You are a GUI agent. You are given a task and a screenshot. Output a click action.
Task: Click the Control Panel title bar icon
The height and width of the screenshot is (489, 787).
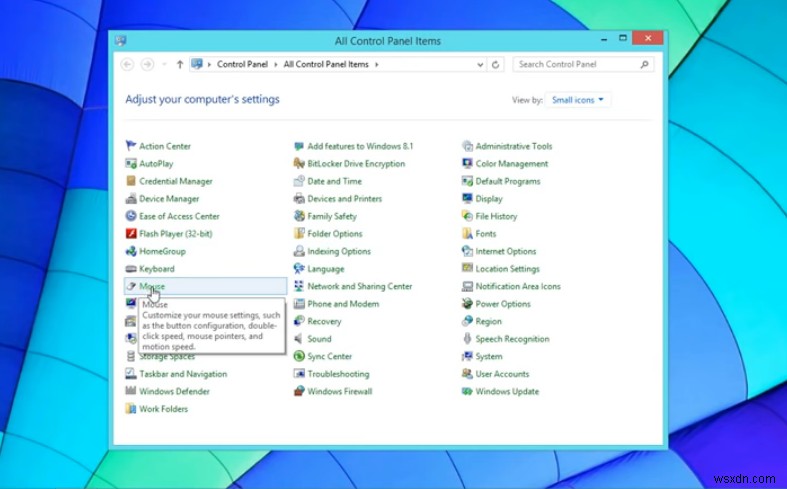(120, 41)
